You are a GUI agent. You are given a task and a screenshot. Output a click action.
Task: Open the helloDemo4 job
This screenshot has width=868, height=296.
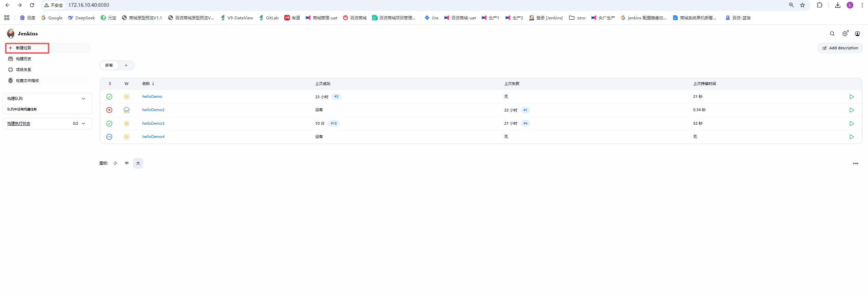click(153, 137)
